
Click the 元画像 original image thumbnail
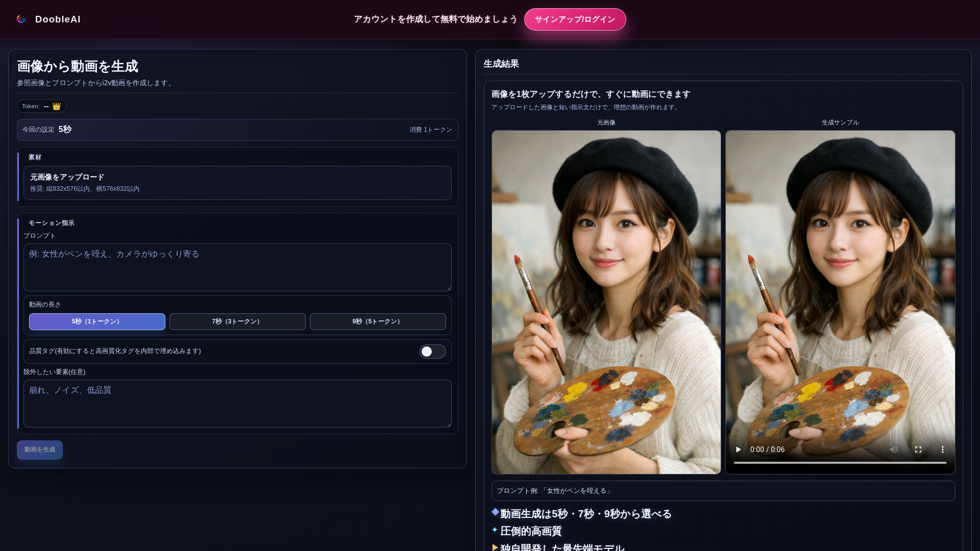(606, 302)
